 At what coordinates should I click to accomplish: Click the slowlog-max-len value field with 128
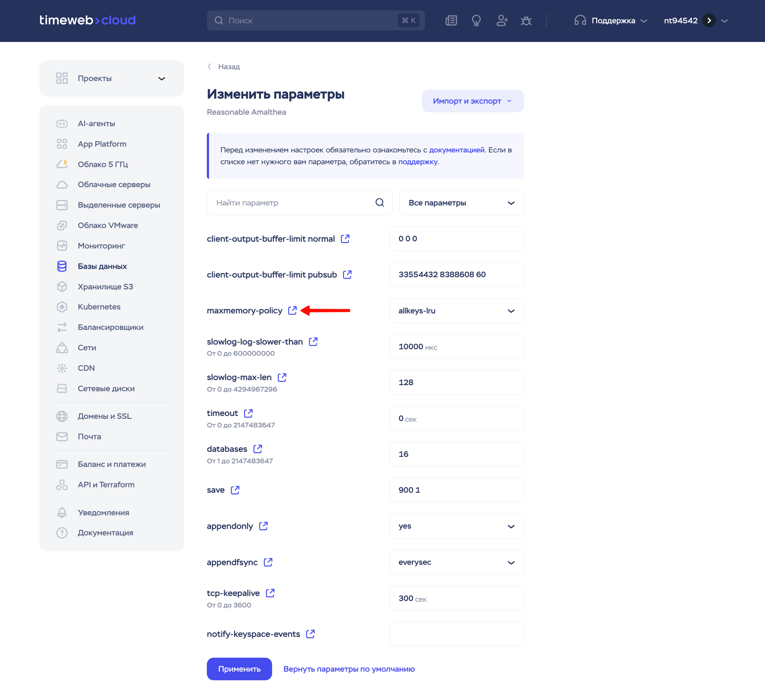point(456,382)
